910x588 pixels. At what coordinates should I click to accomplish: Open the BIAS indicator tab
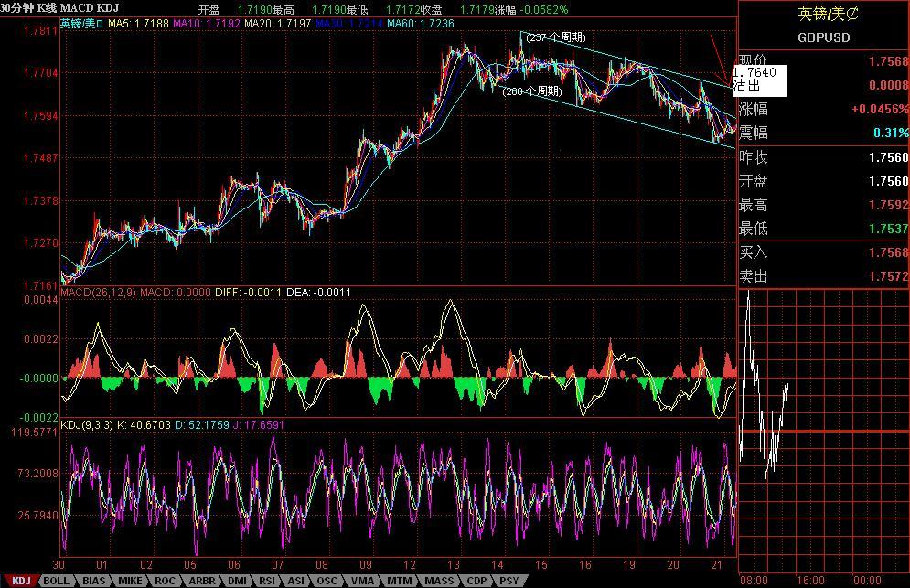tap(93, 581)
